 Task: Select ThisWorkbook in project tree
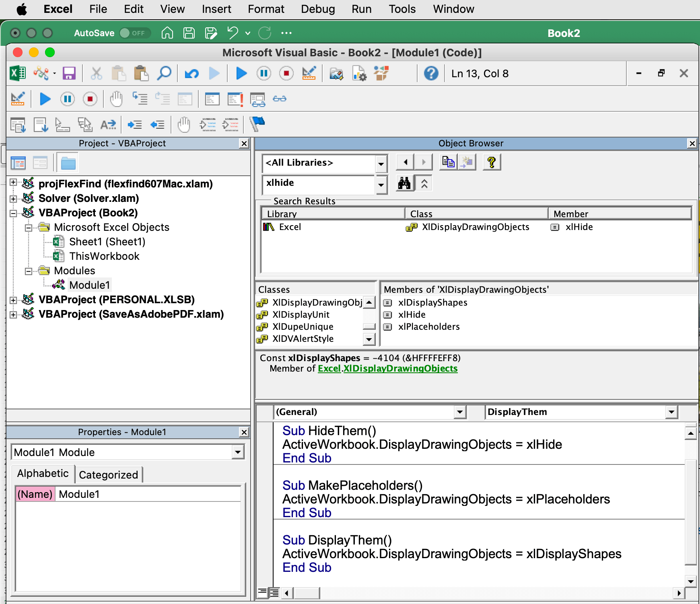104,256
